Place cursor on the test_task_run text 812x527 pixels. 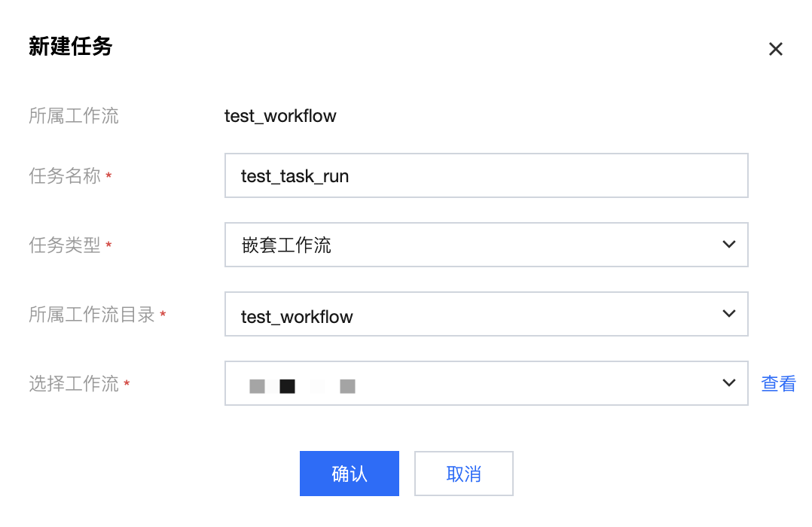[295, 176]
